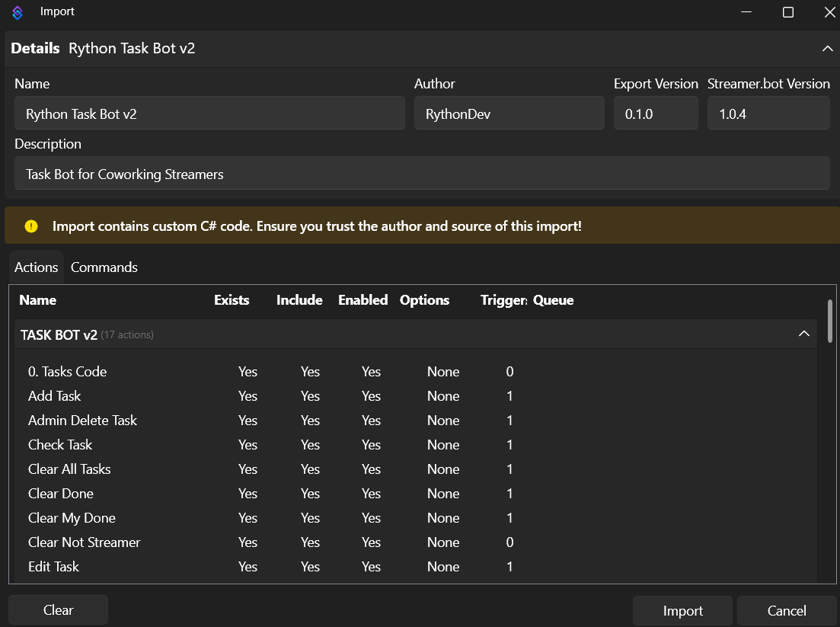
Task: Click Enabled 'Yes' for Check Task
Action: (x=371, y=445)
